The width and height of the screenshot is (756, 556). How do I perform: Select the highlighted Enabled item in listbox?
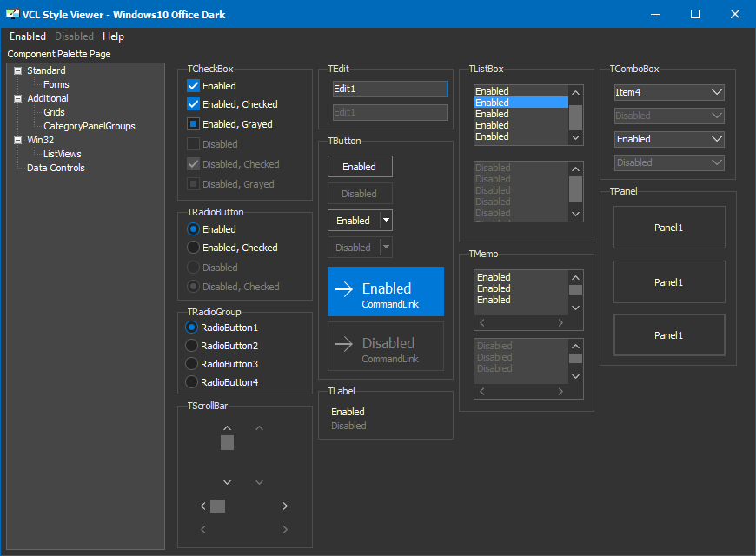pos(521,103)
